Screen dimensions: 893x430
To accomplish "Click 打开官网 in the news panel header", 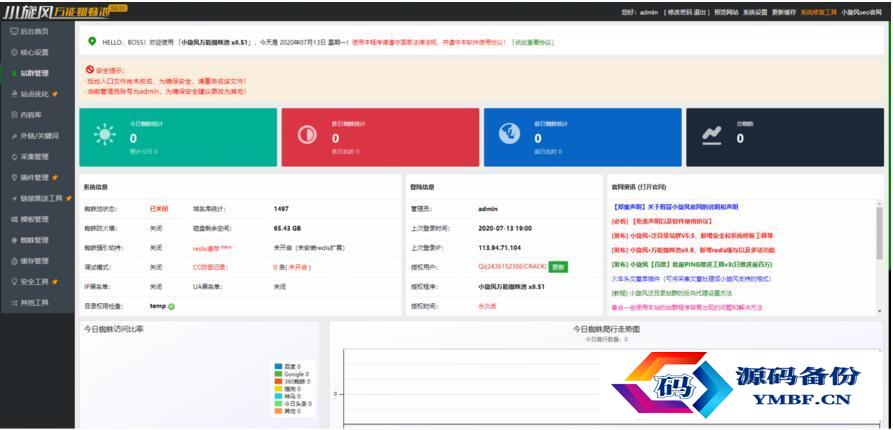I will [x=651, y=187].
